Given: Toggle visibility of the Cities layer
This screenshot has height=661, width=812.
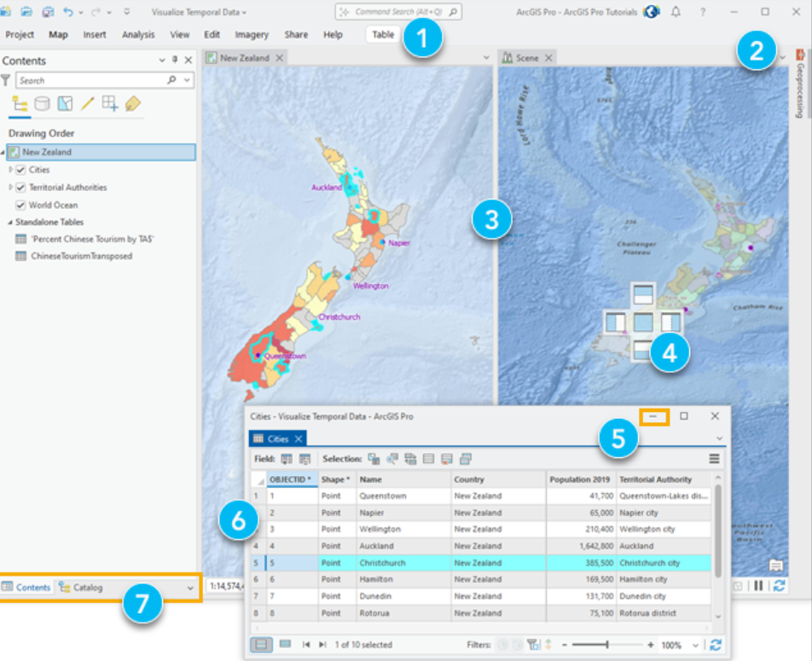Looking at the screenshot, I should point(20,170).
